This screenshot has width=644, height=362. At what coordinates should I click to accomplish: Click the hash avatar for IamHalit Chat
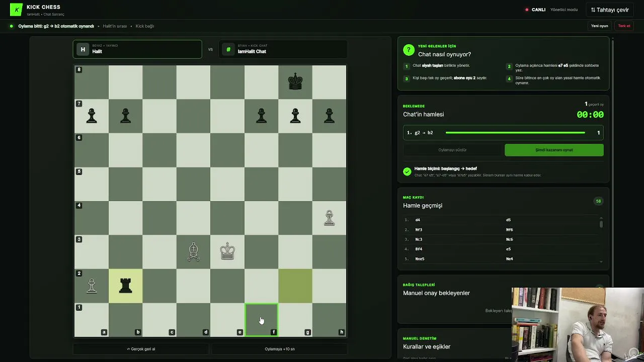228,49
